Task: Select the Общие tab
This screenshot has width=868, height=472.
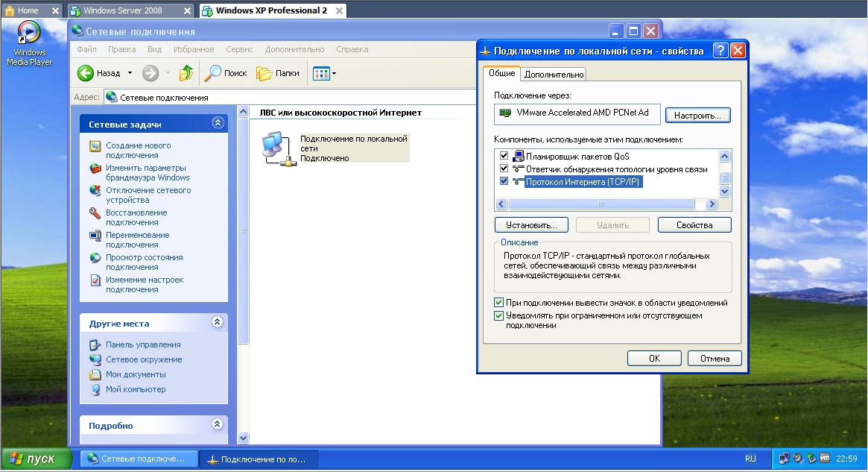Action: click(x=501, y=73)
